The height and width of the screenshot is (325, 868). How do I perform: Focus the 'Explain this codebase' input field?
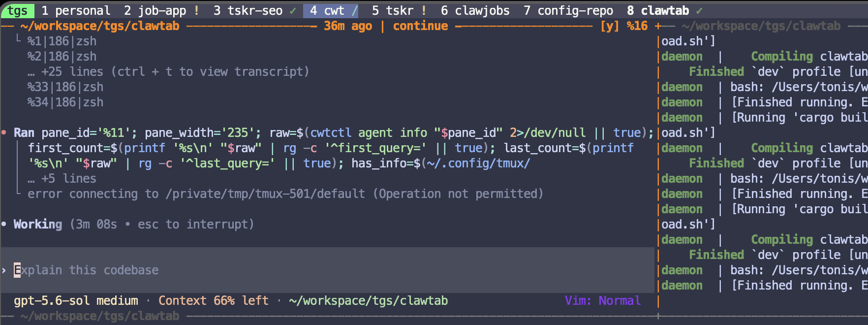pos(327,270)
